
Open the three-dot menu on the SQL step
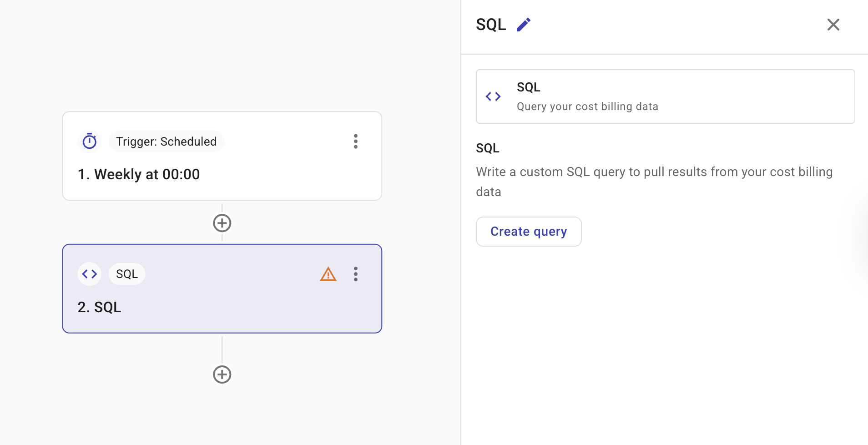(x=356, y=273)
